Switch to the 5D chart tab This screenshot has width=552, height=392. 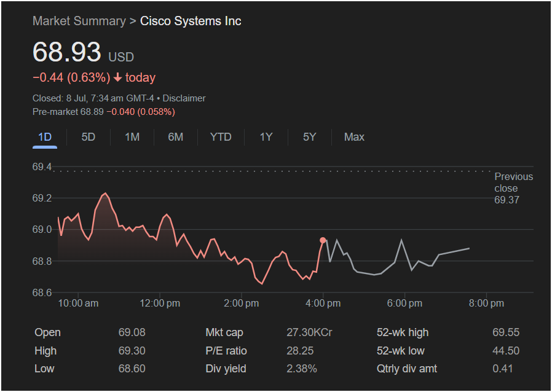[89, 137]
